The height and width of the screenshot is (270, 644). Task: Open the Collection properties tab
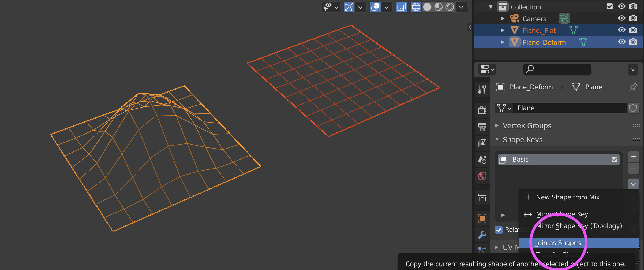[x=482, y=198]
